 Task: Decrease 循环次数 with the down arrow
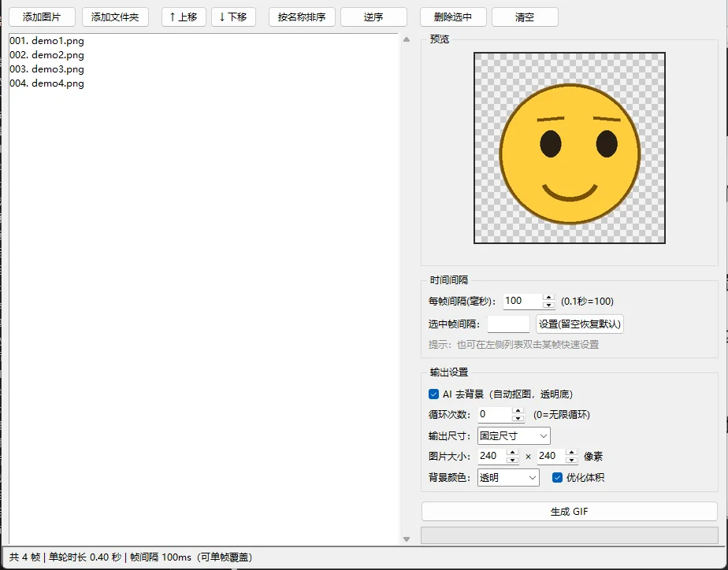coord(518,418)
